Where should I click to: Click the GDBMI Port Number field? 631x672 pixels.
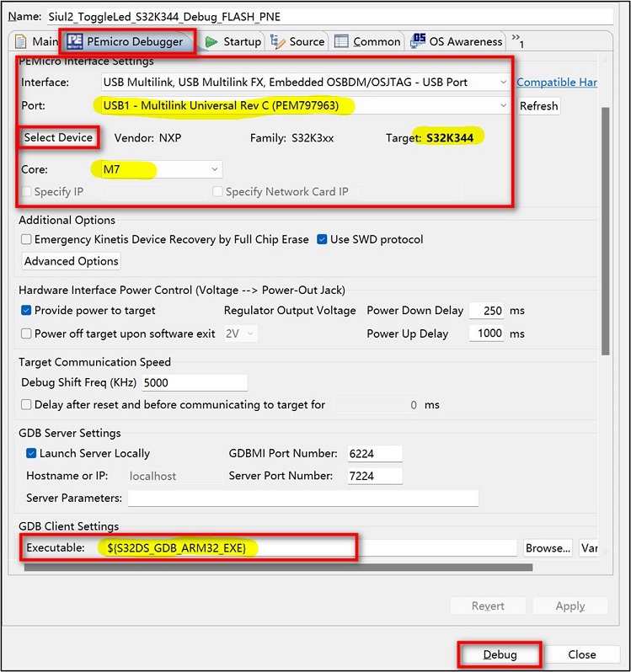pos(375,453)
